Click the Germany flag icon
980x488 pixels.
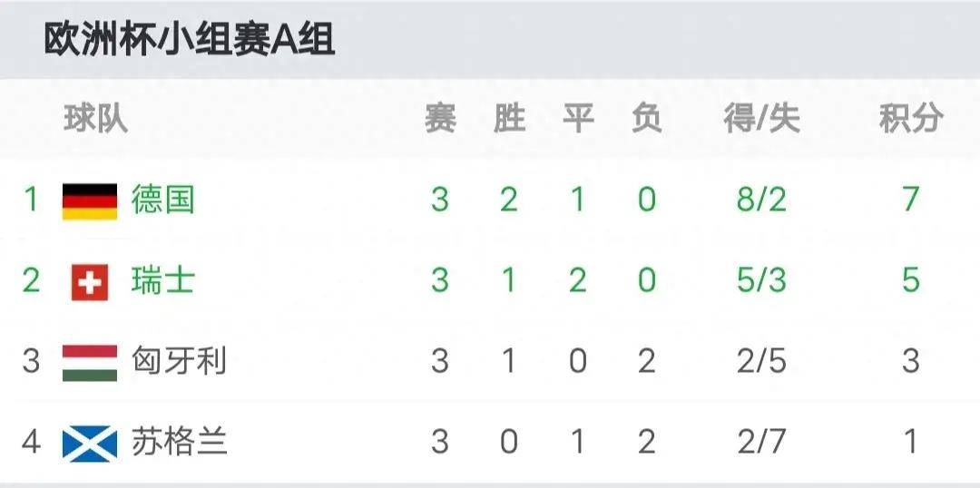click(90, 201)
